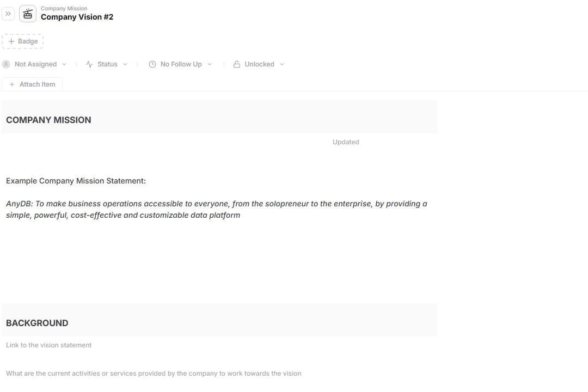Click the cable car record icon
This screenshot has height=392, width=588.
pos(28,14)
